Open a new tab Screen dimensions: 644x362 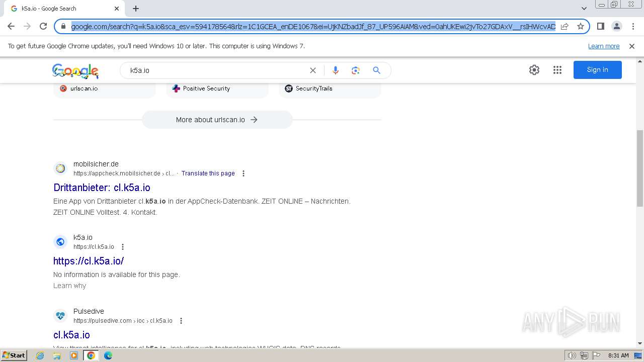136,9
